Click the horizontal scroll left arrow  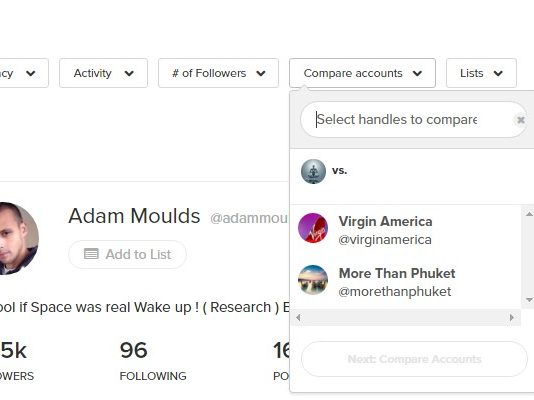(298, 318)
